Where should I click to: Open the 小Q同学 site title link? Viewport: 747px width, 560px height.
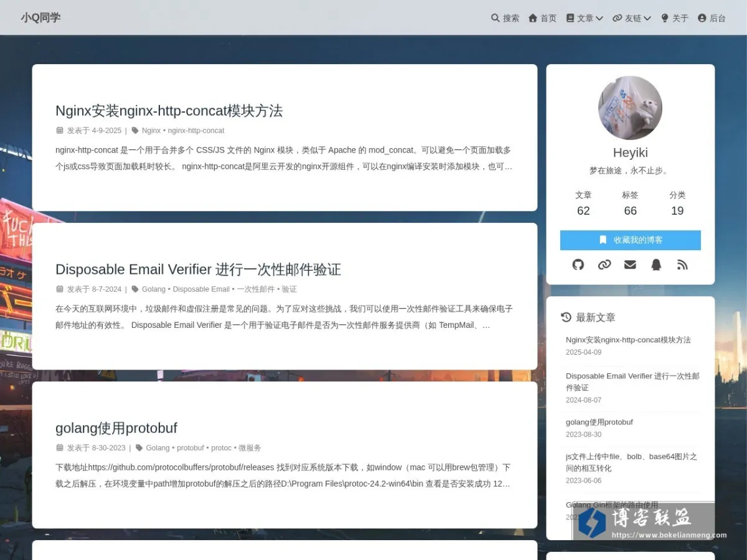40,17
